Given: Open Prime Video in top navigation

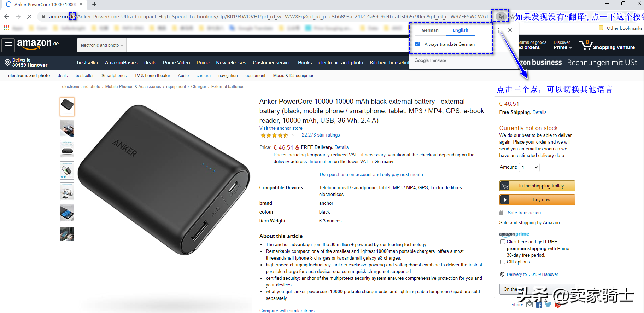Looking at the screenshot, I should pyautogui.click(x=176, y=63).
